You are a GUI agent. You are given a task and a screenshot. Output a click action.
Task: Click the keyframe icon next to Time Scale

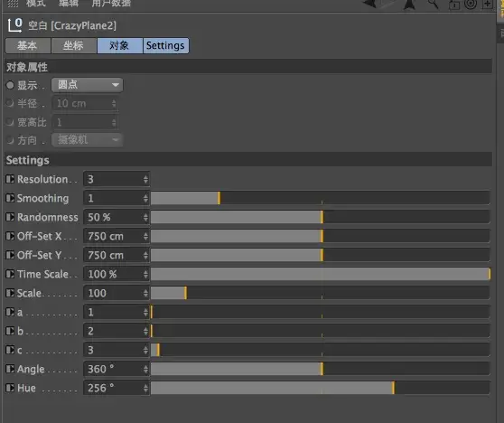click(10, 274)
